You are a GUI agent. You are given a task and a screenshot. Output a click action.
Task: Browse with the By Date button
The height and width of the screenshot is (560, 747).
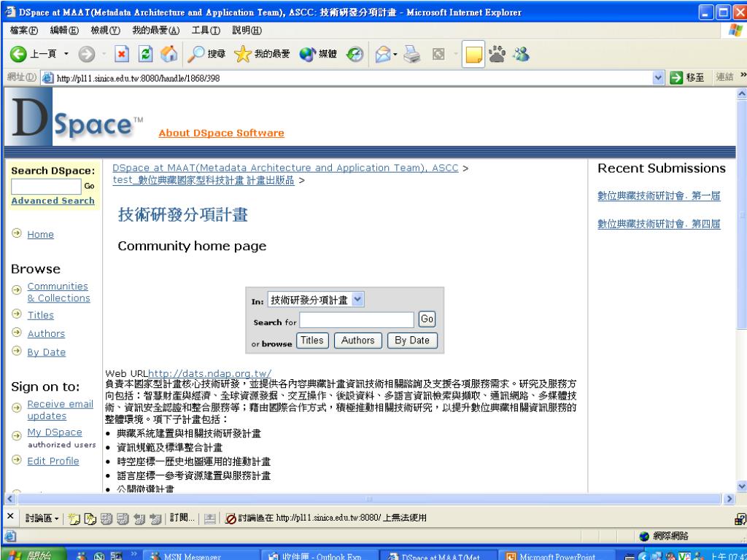click(412, 341)
